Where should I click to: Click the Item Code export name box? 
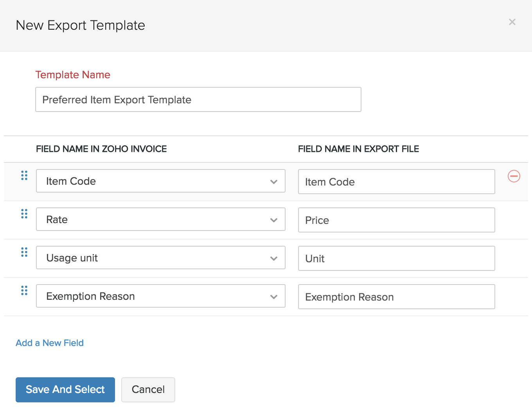(x=396, y=182)
